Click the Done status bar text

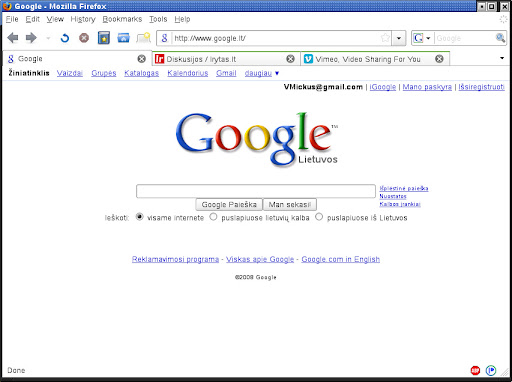(x=16, y=370)
